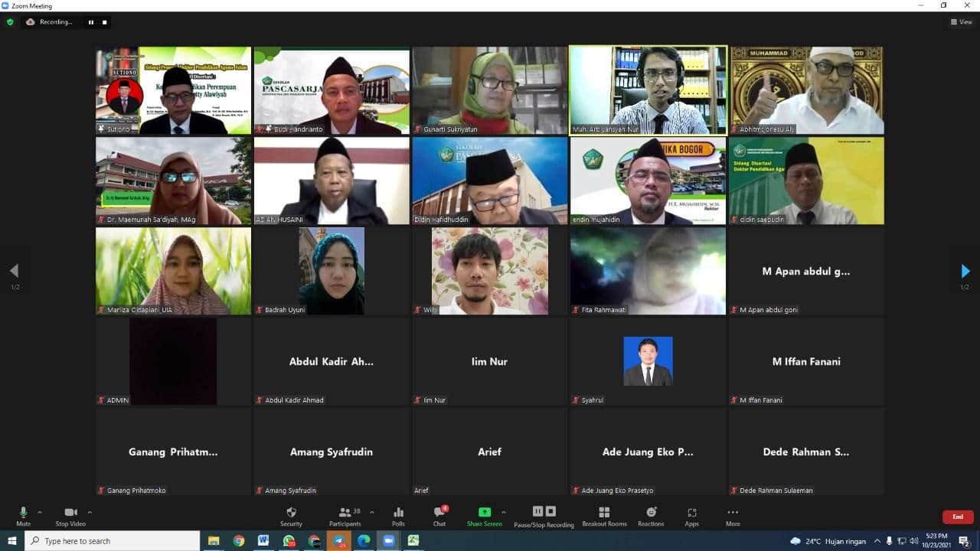Open the More options menu
980x551 pixels.
pyautogui.click(x=733, y=516)
